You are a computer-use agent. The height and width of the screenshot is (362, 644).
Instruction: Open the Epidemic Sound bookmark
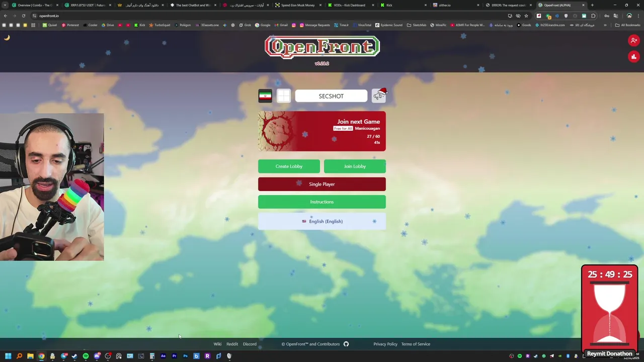point(389,25)
